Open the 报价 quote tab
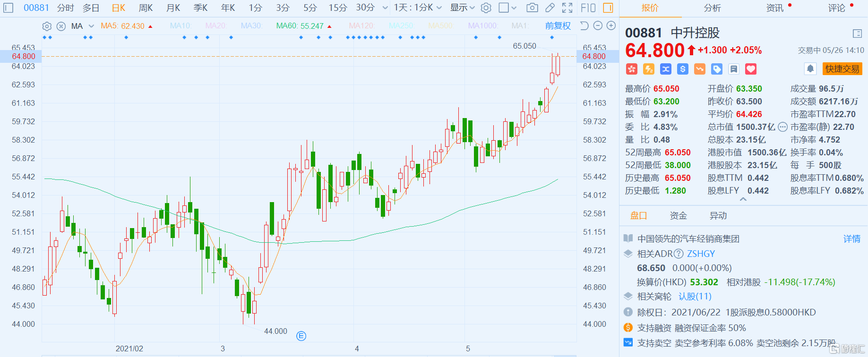 650,8
